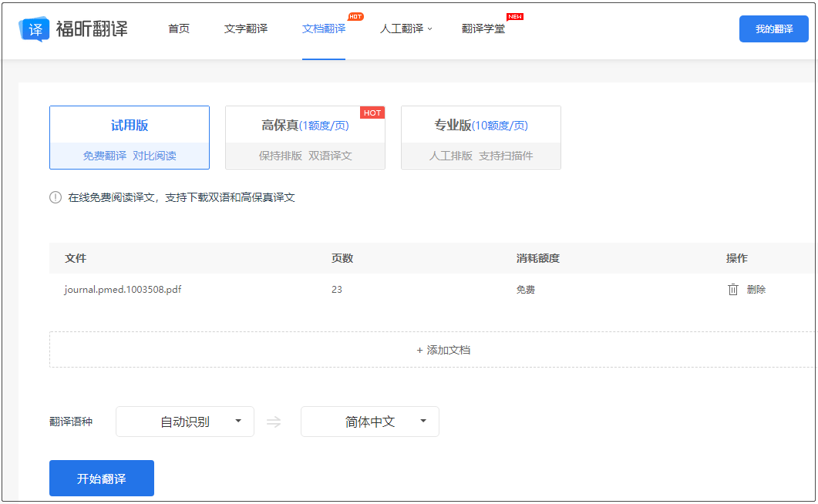The height and width of the screenshot is (504, 818).
Task: Select the 高保真 translation mode
Action: (x=305, y=137)
